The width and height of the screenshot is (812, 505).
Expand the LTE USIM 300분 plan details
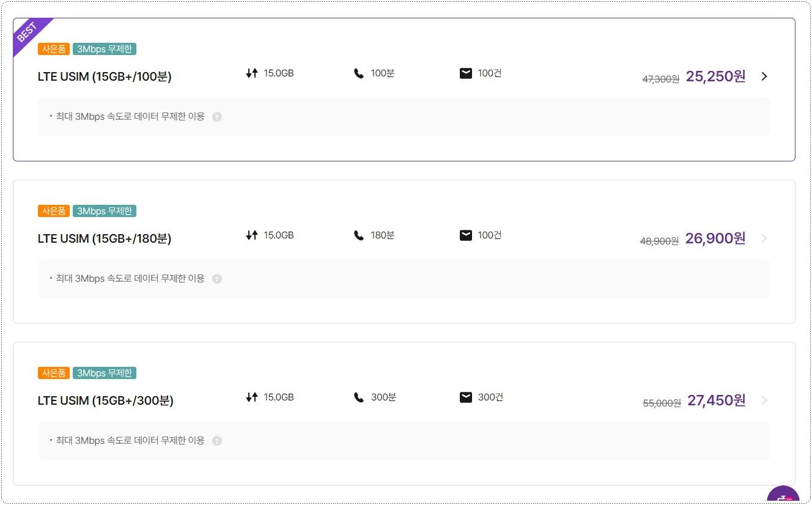[764, 400]
